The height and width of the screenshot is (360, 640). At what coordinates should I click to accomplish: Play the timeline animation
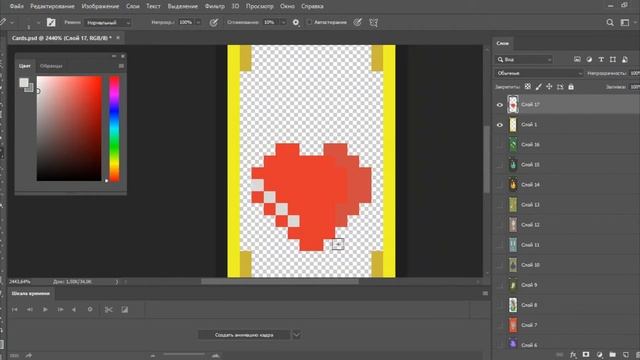[x=45, y=310]
